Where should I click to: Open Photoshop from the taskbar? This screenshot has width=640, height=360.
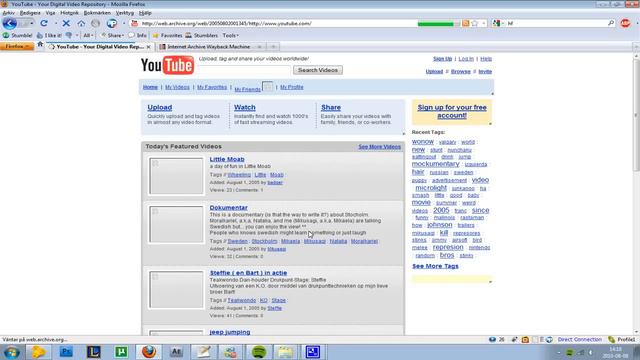coord(66,352)
